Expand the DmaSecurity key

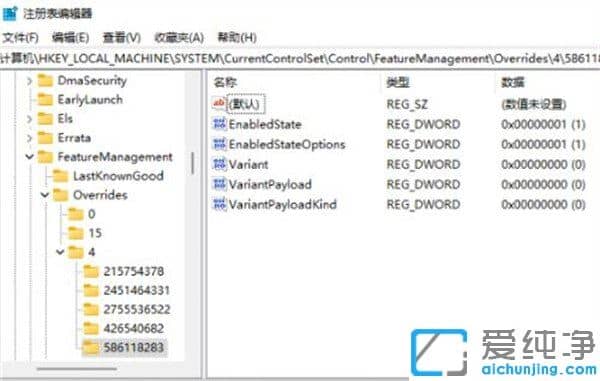tap(29, 81)
